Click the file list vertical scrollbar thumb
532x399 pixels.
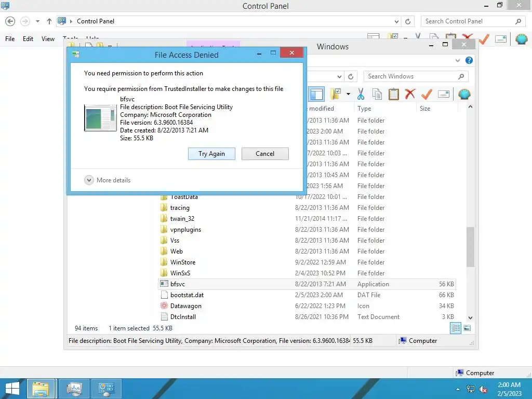coord(470,247)
